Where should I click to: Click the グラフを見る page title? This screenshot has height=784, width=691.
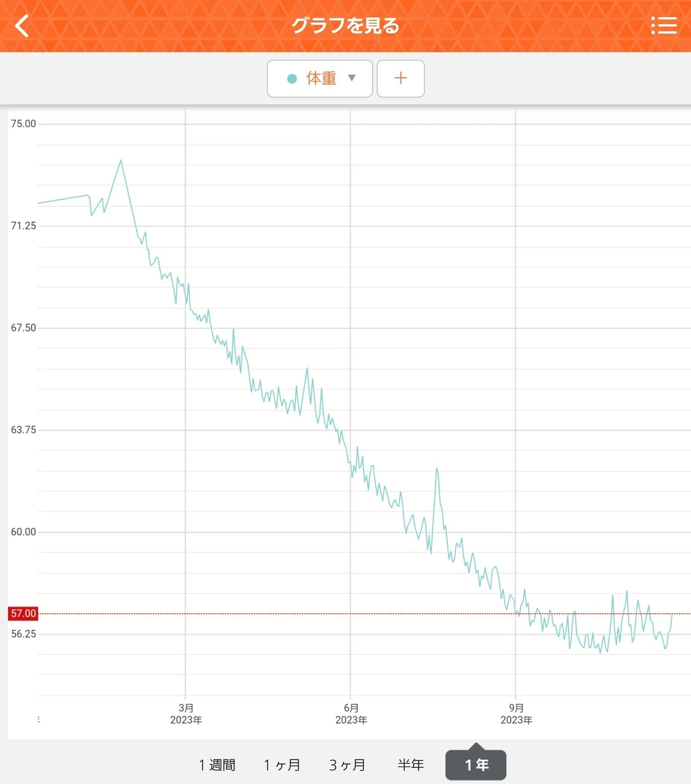tap(345, 26)
